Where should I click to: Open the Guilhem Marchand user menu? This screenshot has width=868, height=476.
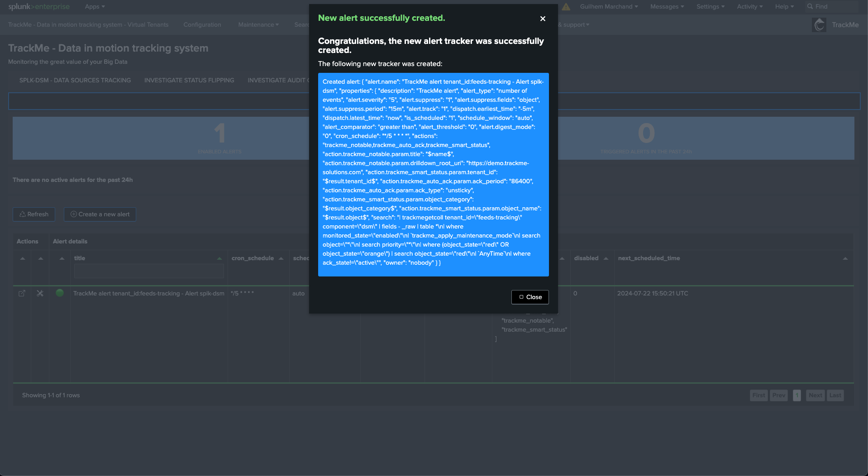609,6
